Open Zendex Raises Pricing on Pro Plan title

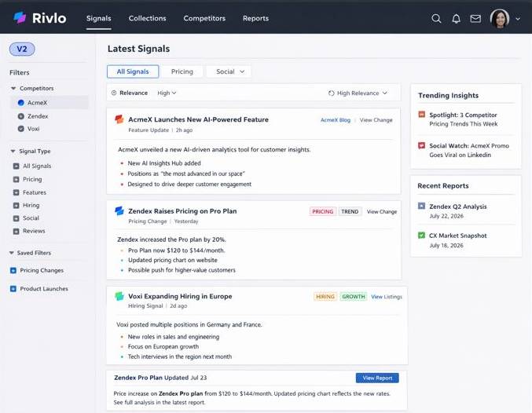[182, 211]
